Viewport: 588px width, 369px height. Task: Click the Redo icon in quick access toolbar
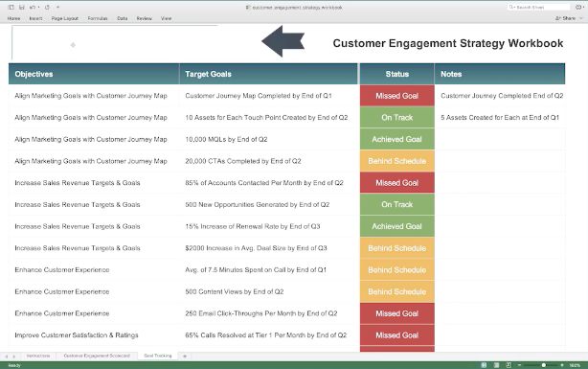click(x=47, y=7)
